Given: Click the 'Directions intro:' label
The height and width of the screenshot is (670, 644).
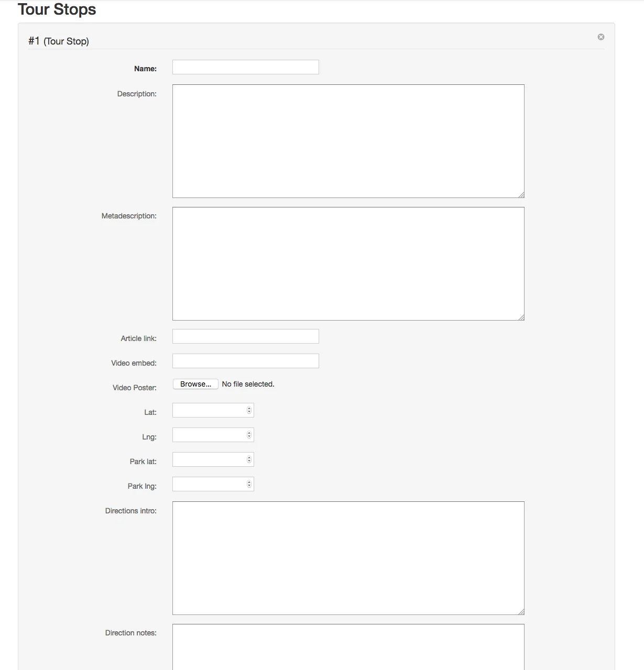Looking at the screenshot, I should [130, 511].
